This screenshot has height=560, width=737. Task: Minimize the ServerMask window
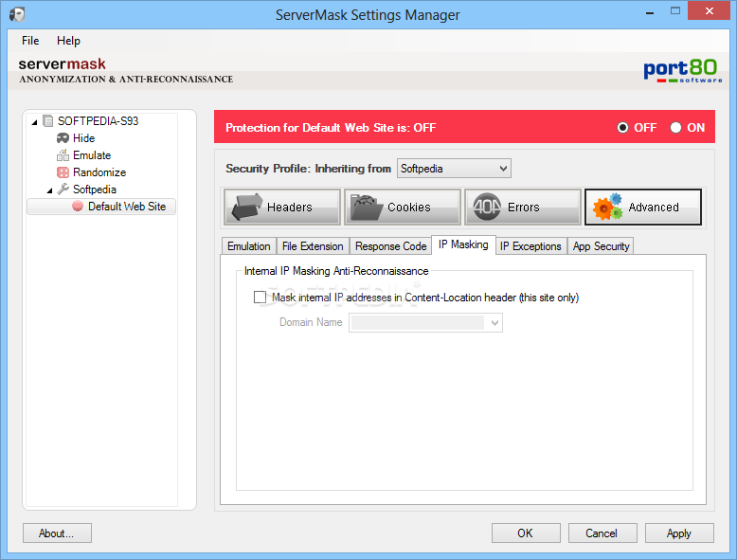tap(650, 11)
